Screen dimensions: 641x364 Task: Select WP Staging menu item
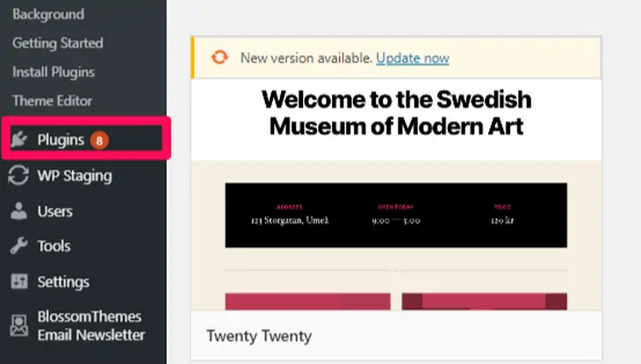[75, 175]
